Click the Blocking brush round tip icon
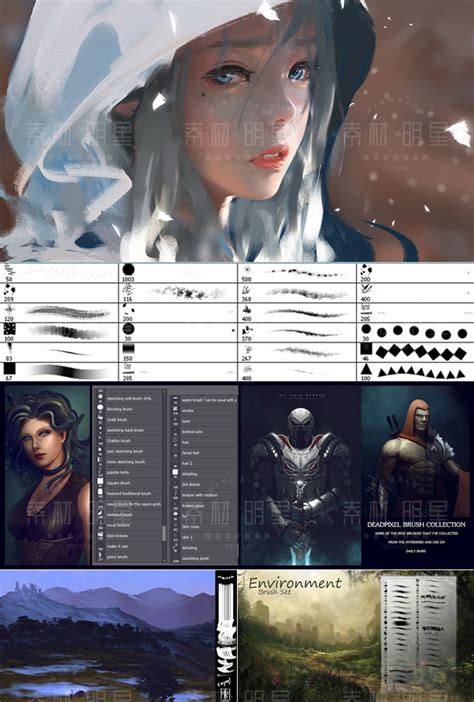The image size is (474, 702). [x=100, y=408]
